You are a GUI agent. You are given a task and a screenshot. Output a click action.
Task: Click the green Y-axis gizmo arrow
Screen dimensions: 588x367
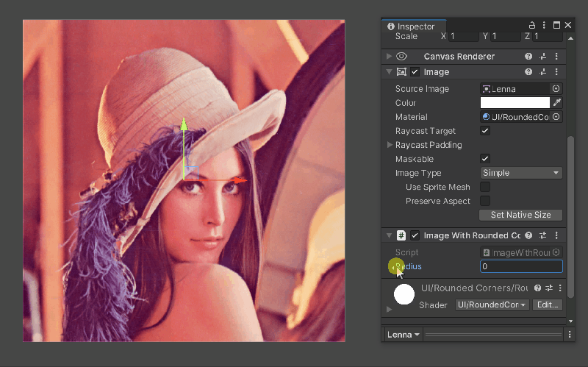[x=184, y=124]
